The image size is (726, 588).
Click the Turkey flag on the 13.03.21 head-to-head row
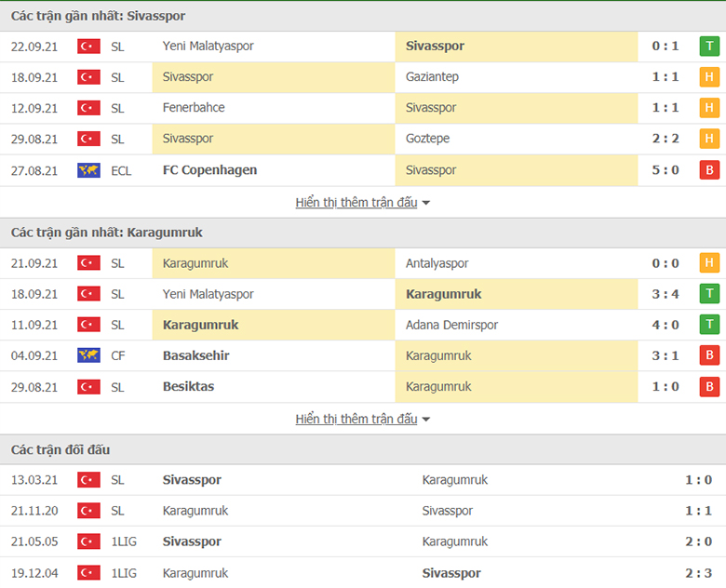[x=88, y=480]
